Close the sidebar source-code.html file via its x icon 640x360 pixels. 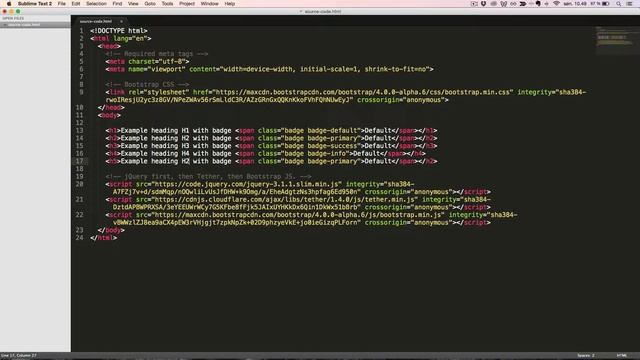click(5, 25)
